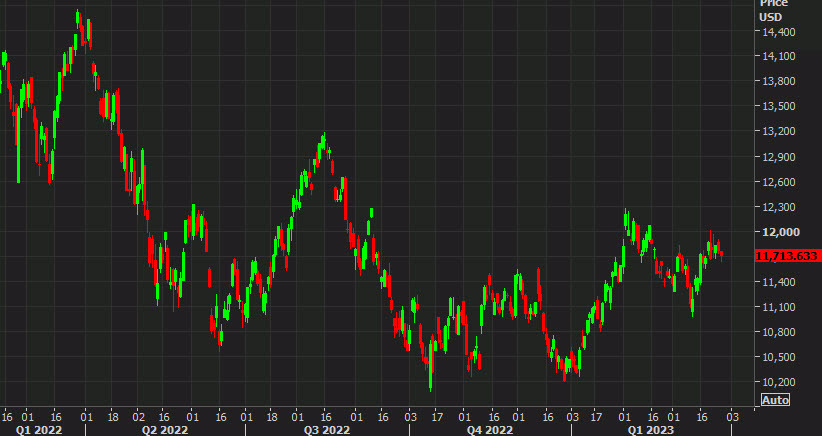Select the Q1 2022 quarter label

39,430
